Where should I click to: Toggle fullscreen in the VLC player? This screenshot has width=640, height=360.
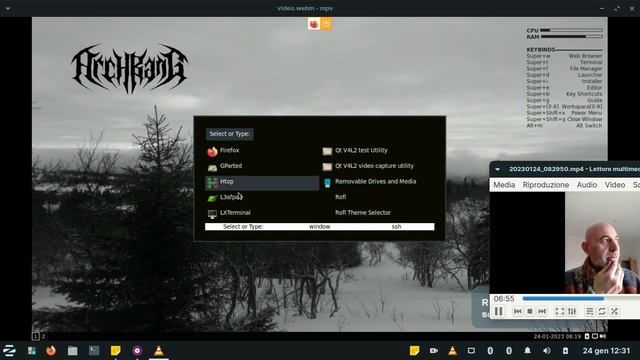[560, 311]
